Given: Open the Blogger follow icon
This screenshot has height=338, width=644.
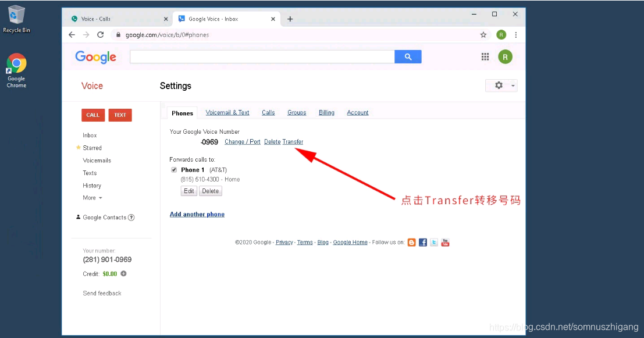Looking at the screenshot, I should (411, 243).
